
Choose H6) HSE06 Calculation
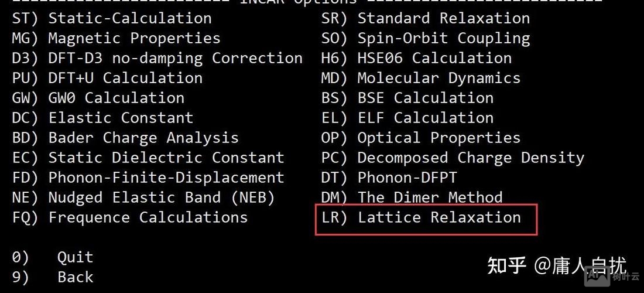[x=416, y=58]
